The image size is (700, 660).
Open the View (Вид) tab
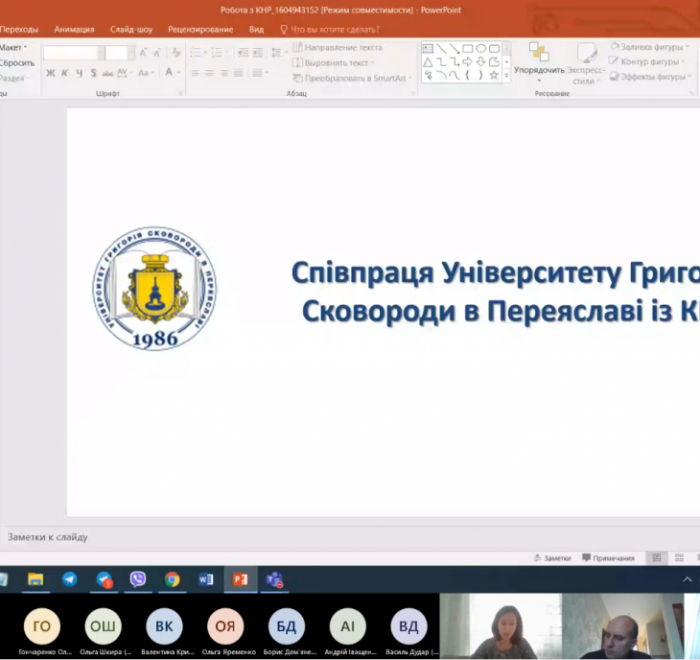click(256, 29)
